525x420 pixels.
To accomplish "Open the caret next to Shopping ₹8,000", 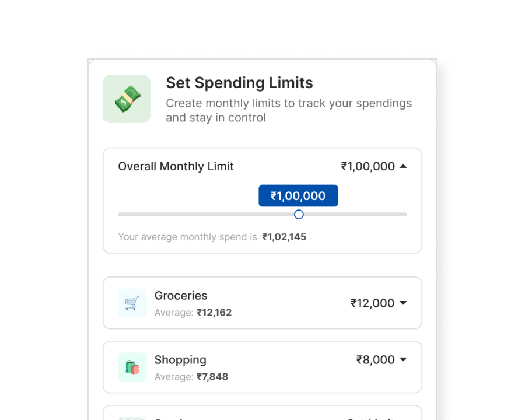I will pos(403,360).
